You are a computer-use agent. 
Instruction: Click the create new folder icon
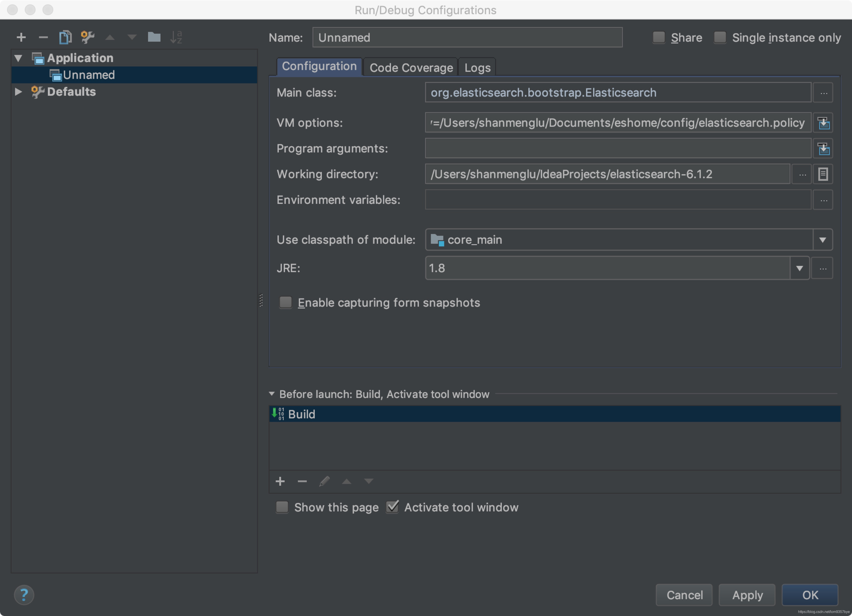pyautogui.click(x=154, y=37)
